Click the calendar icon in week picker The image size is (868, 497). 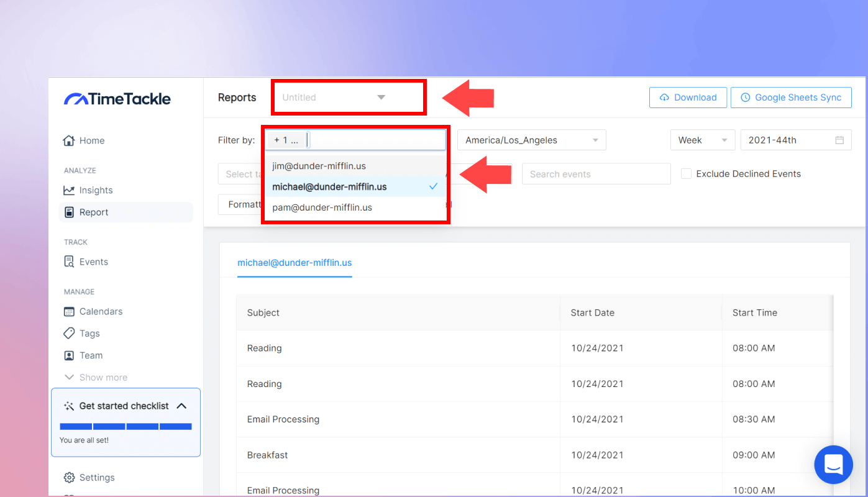point(839,140)
